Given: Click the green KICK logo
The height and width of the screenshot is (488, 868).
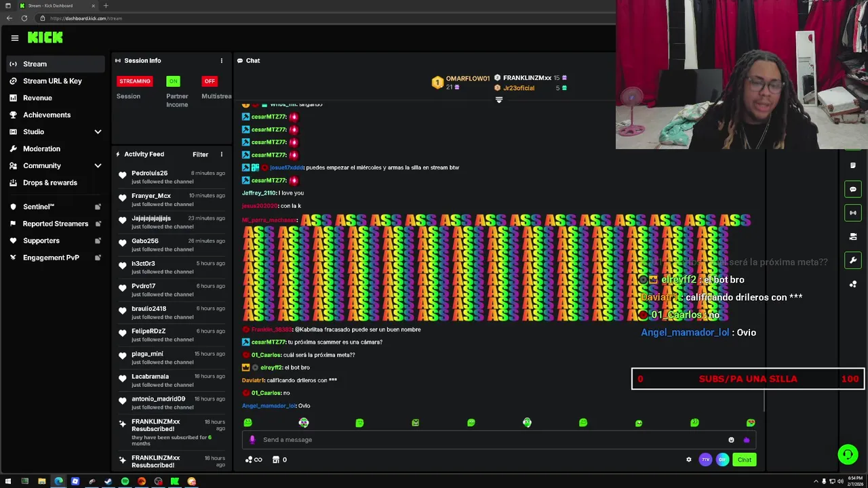Looking at the screenshot, I should tap(45, 38).
